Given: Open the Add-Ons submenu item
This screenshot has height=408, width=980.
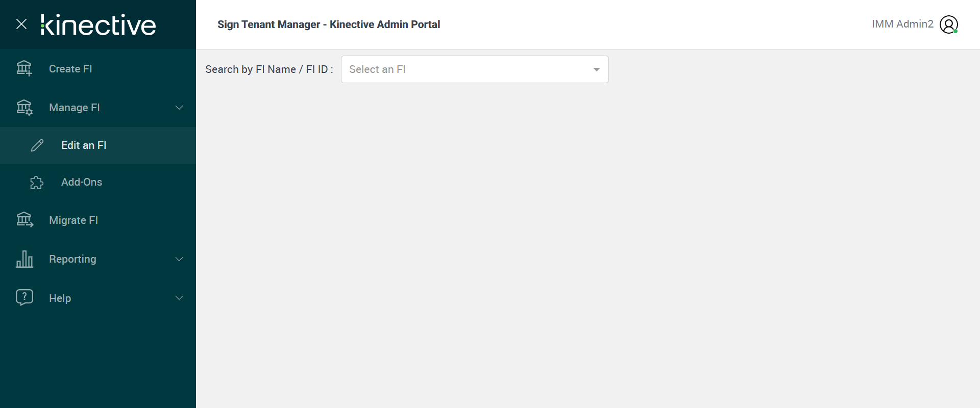Looking at the screenshot, I should click(x=98, y=182).
